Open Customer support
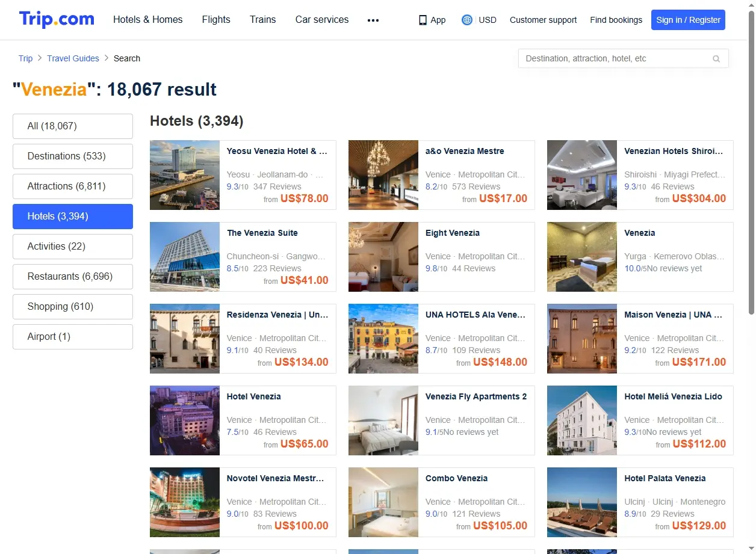The image size is (756, 554). coord(543,20)
